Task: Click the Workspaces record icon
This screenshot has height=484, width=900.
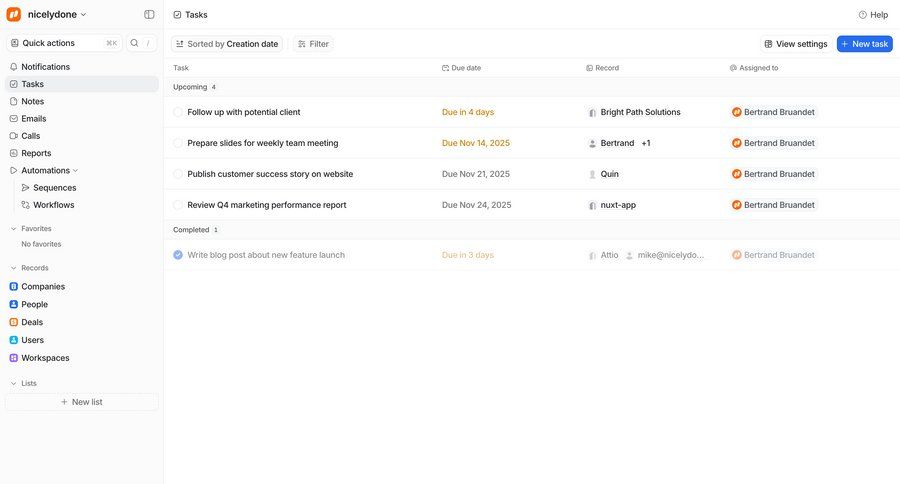Action: pos(14,358)
